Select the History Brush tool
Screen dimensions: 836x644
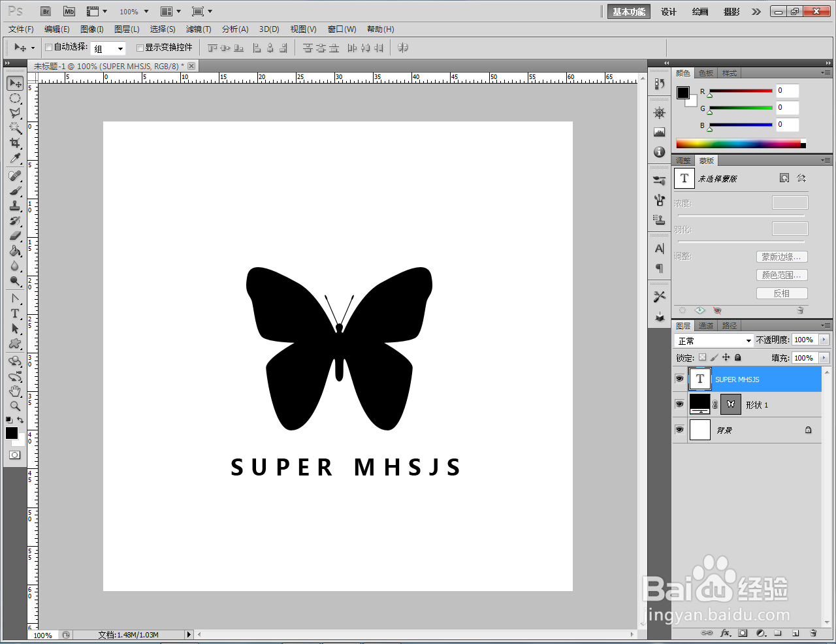click(x=15, y=221)
